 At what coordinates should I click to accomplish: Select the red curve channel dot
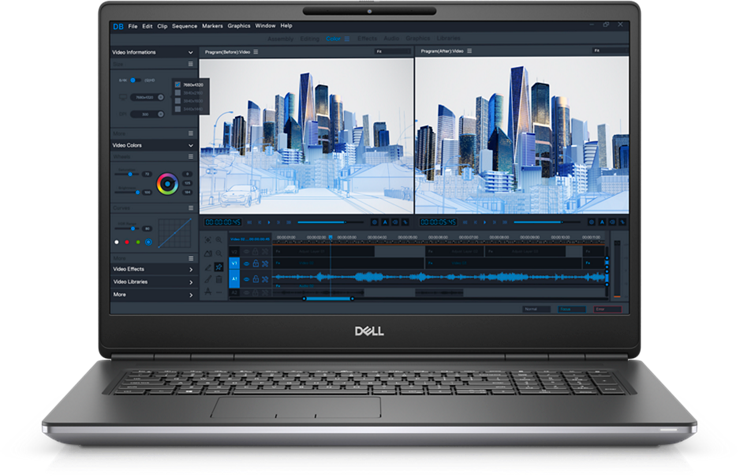coord(127,242)
